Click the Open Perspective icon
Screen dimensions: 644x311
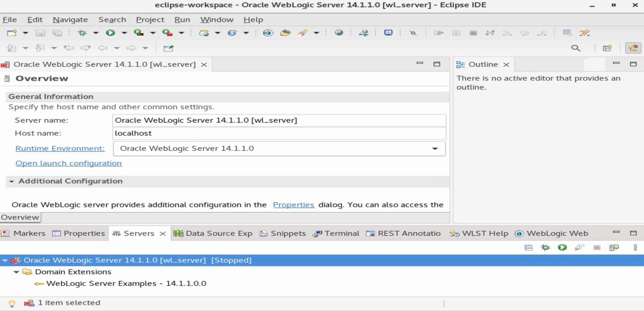[x=607, y=48]
